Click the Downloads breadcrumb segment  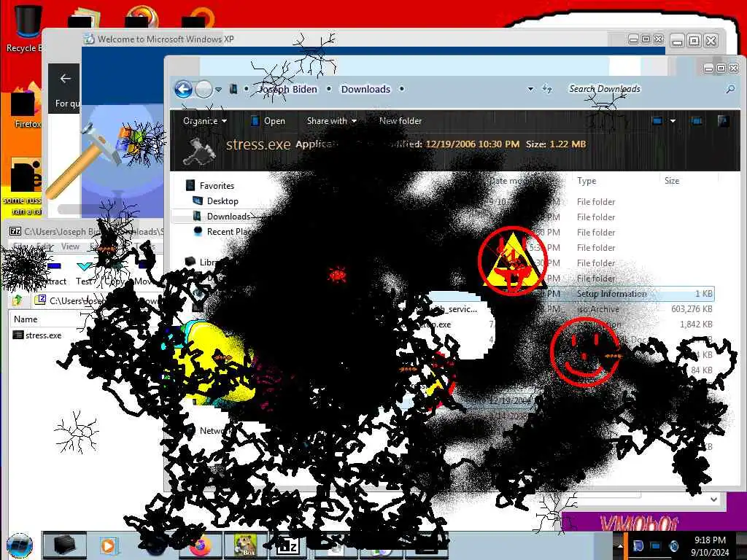click(x=365, y=89)
